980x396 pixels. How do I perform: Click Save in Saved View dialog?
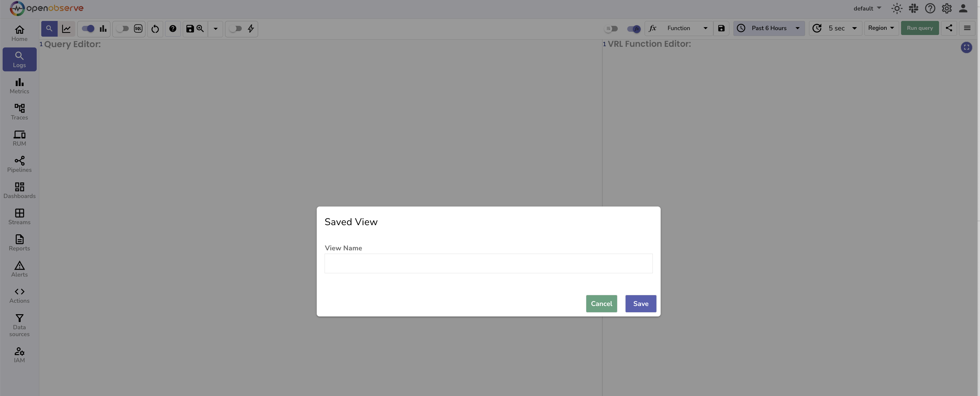[641, 304]
